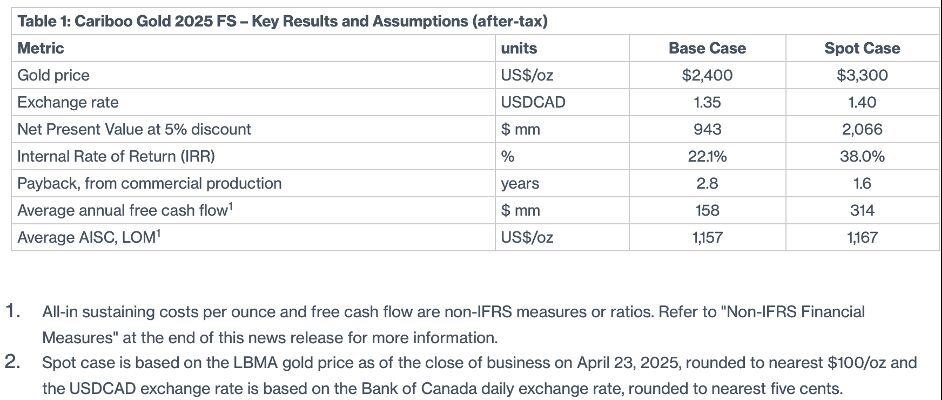Click the units column header
Viewport: 942px width, 400px height.
(x=518, y=48)
